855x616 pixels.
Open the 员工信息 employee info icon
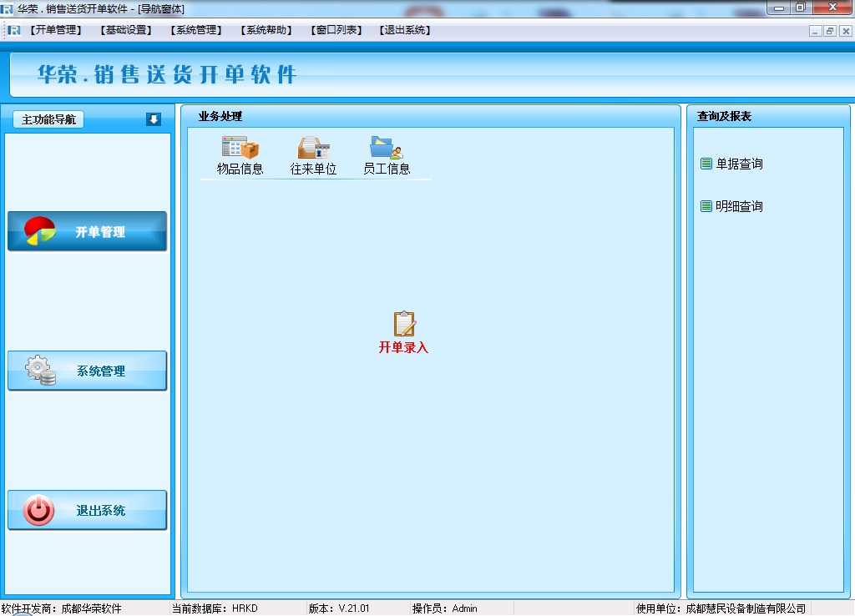click(x=386, y=149)
